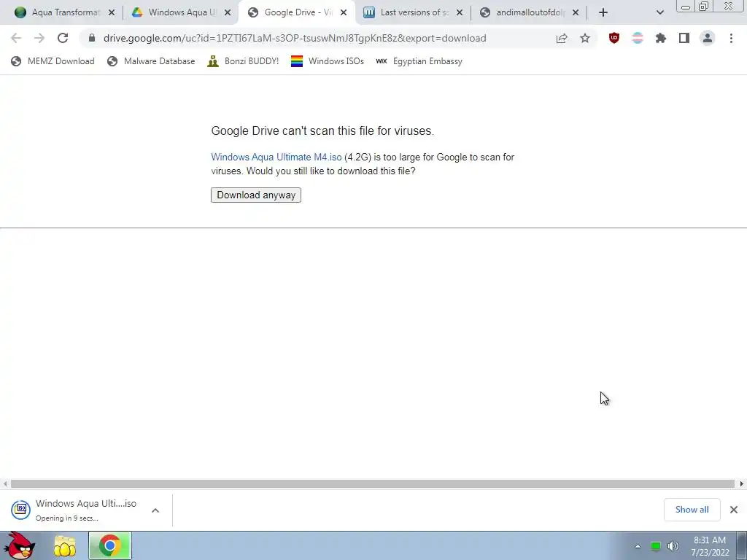Open the uBlock Origin extension icon
This screenshot has width=747, height=560.
click(x=614, y=38)
